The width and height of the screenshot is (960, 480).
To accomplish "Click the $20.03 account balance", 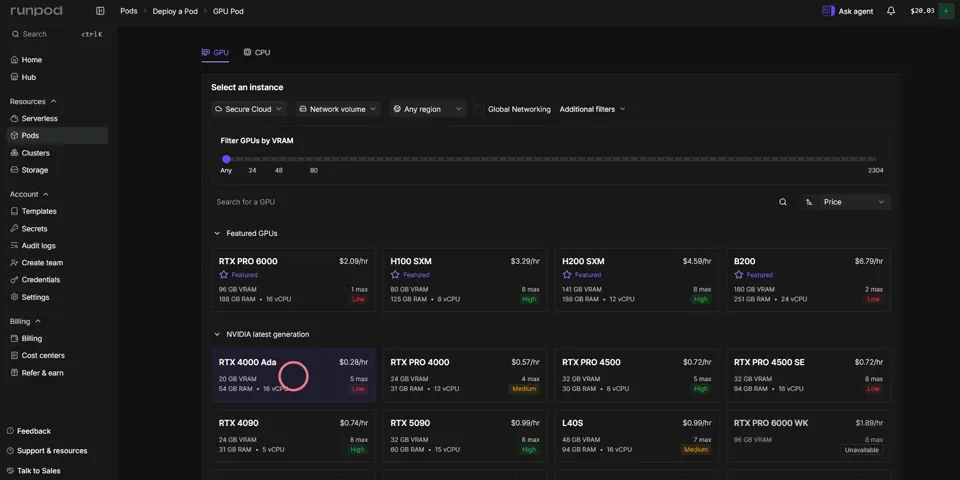I will point(922,11).
